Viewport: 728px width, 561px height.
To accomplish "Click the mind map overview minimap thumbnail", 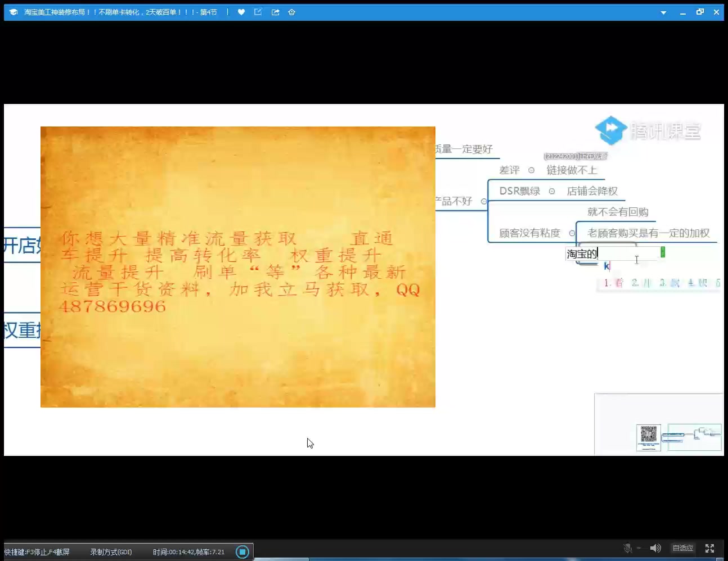I will coord(659,424).
